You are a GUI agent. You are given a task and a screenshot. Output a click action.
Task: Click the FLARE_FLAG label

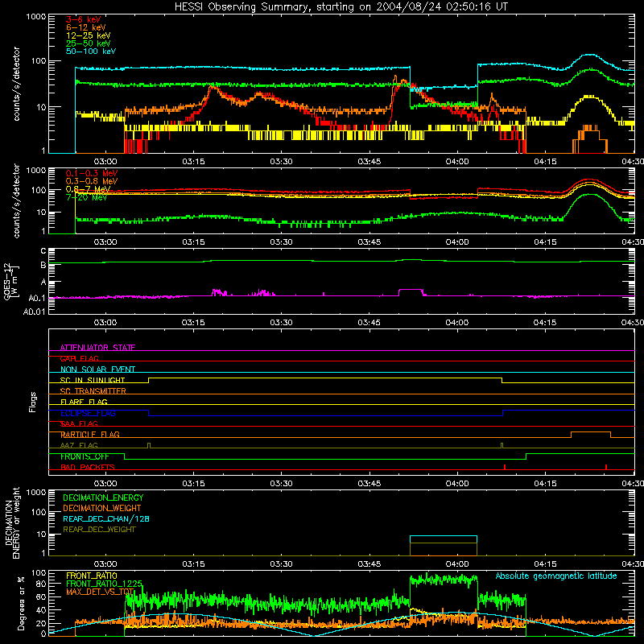(84, 402)
